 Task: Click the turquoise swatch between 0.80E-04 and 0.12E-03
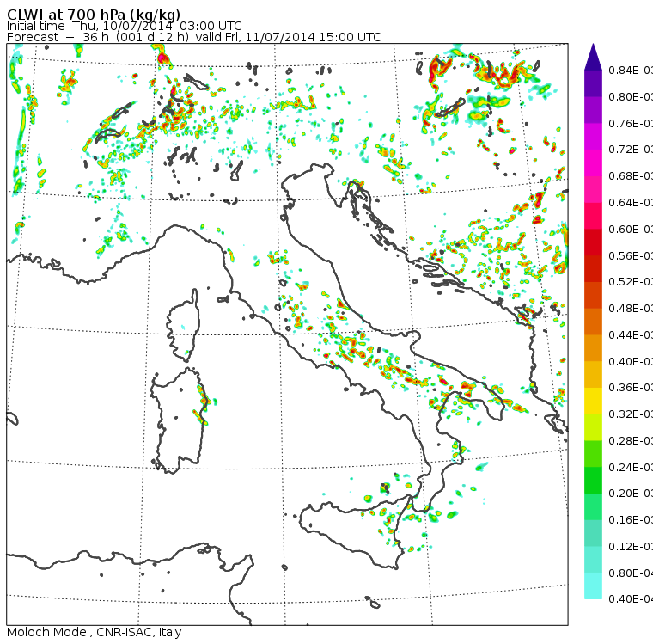(593, 560)
